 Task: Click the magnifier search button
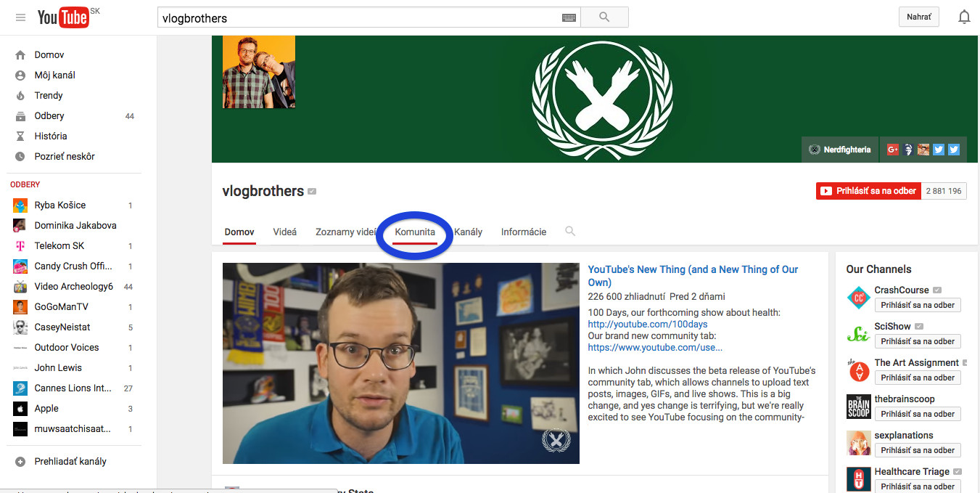click(x=604, y=17)
